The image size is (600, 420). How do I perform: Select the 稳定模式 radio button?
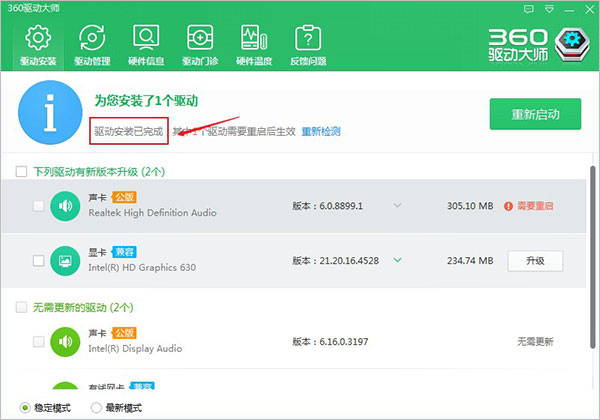tap(25, 407)
